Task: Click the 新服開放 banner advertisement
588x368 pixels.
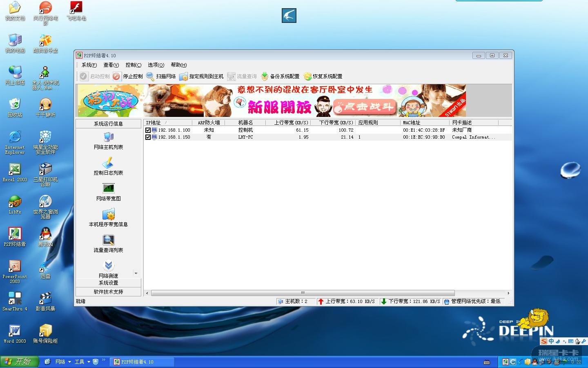Action: pos(272,101)
